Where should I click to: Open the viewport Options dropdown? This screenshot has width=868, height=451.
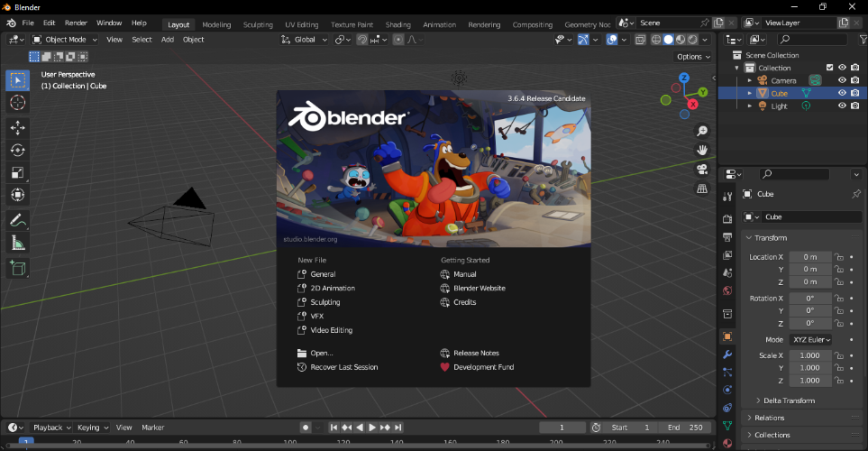(x=693, y=57)
